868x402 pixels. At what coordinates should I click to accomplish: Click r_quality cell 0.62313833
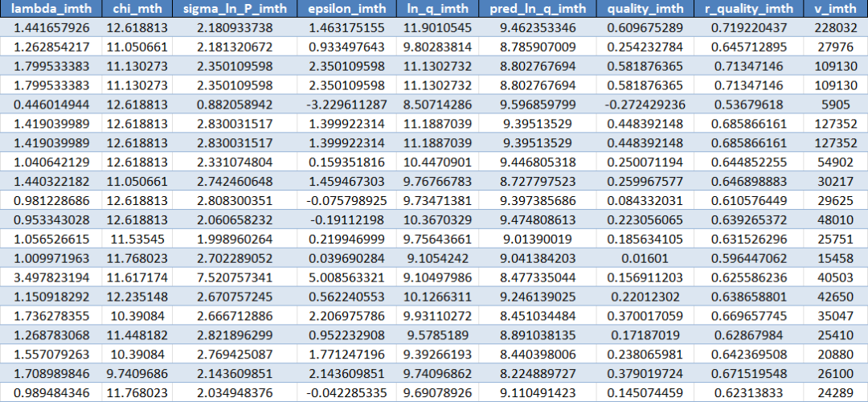click(x=748, y=391)
